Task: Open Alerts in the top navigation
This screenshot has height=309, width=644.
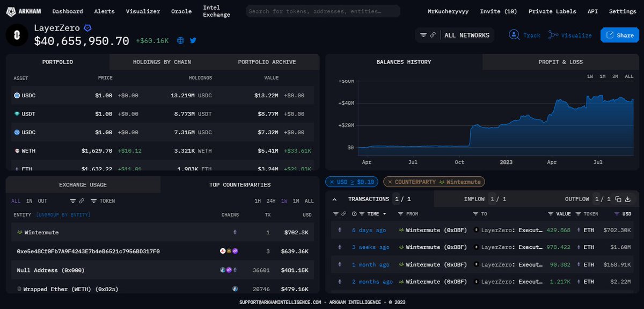Action: pos(104,11)
